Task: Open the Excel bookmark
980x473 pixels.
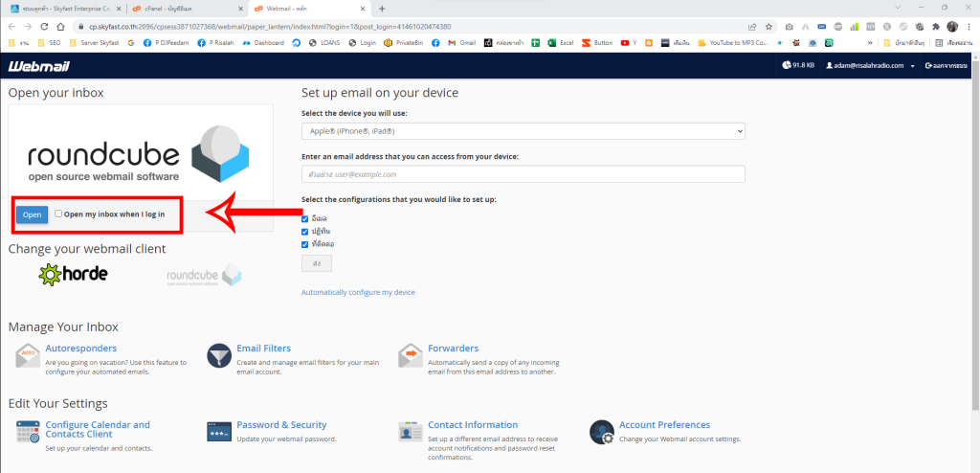Action: coord(561,43)
